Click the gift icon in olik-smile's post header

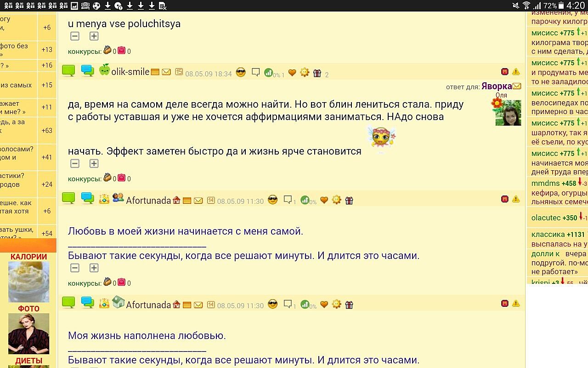click(x=317, y=73)
